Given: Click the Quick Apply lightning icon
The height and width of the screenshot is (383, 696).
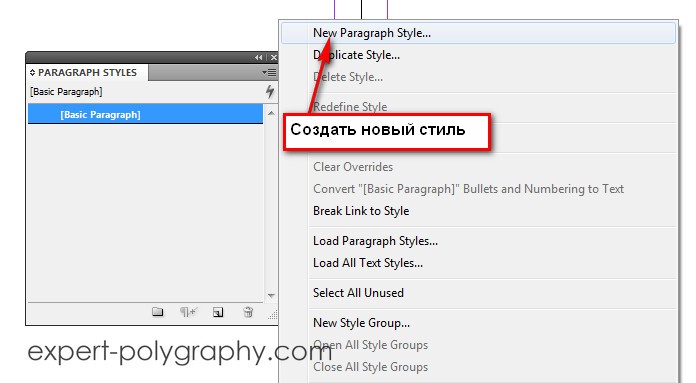Looking at the screenshot, I should click(x=269, y=92).
